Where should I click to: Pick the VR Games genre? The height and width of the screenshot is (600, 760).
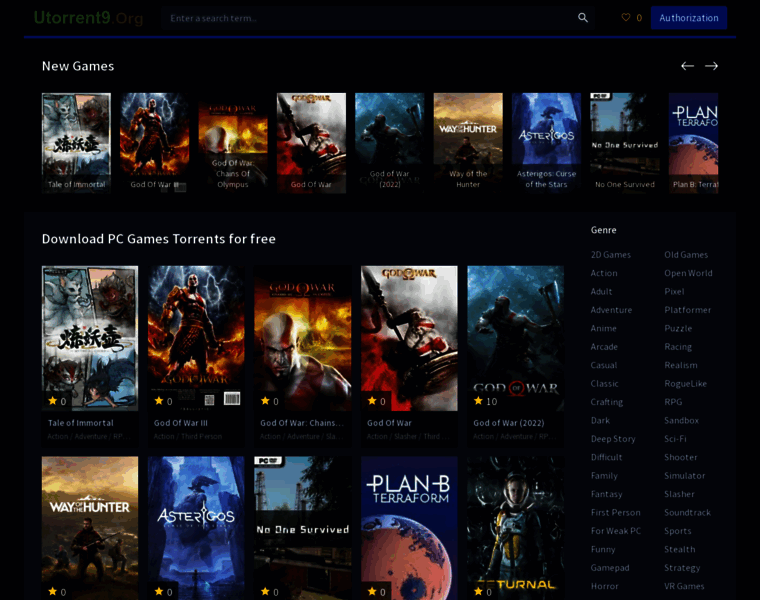[x=684, y=586]
